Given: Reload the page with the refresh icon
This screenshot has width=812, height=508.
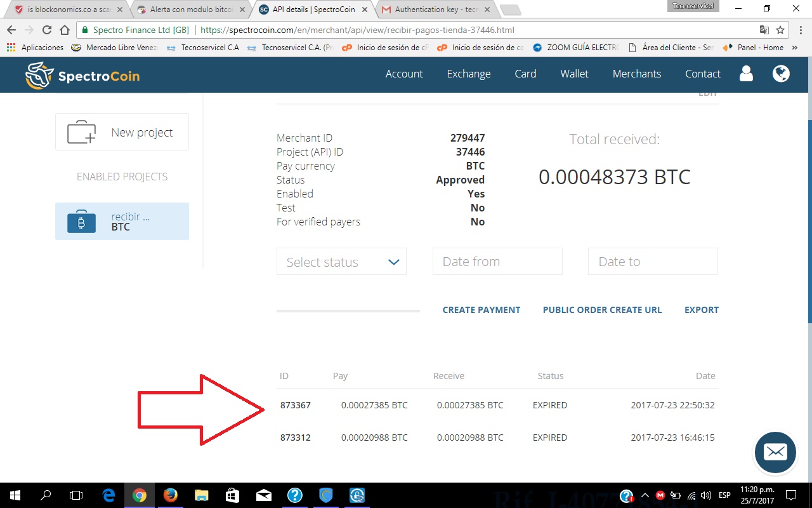Looking at the screenshot, I should (47, 30).
